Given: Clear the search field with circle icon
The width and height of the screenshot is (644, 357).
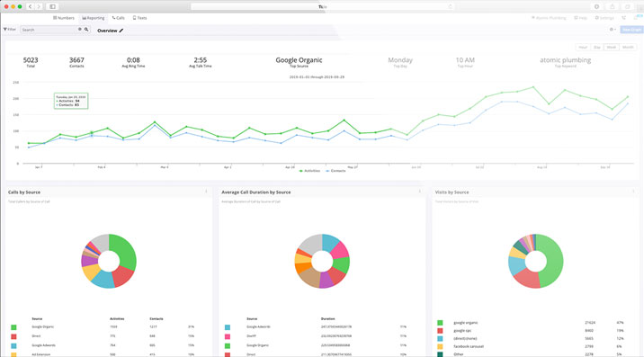Looking at the screenshot, I should tap(80, 30).
